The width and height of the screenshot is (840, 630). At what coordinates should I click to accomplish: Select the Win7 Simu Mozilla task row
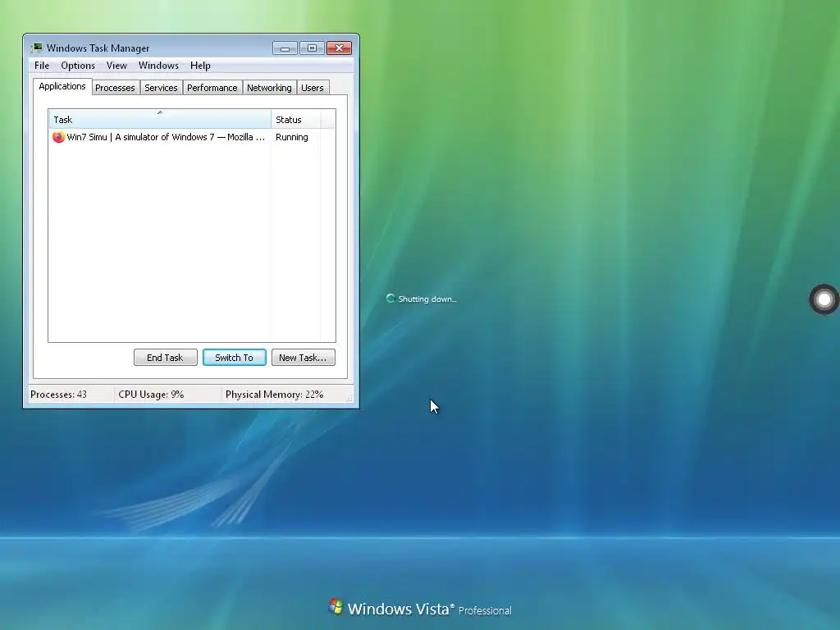(x=185, y=137)
